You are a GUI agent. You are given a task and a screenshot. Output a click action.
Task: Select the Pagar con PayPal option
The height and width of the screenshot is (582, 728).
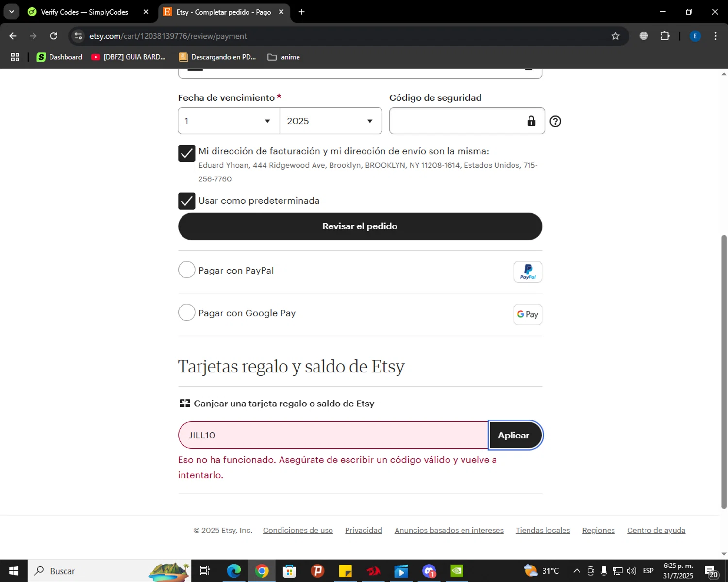pyautogui.click(x=187, y=270)
